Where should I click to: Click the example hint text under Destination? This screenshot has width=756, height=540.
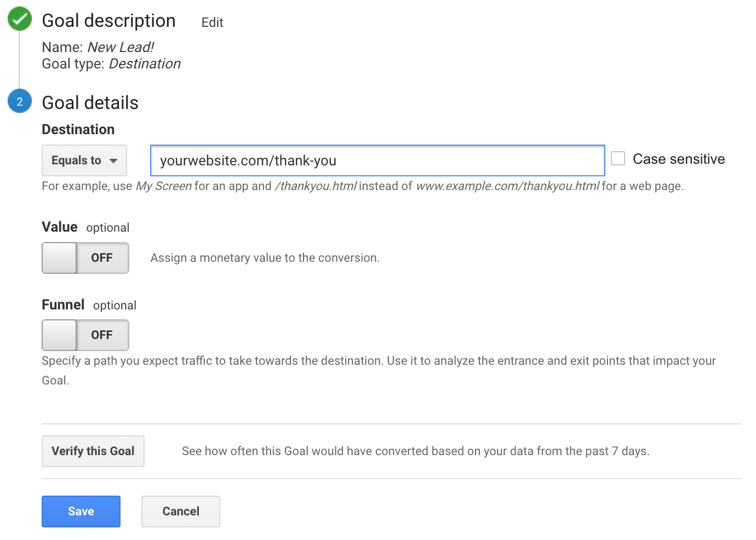point(363,186)
